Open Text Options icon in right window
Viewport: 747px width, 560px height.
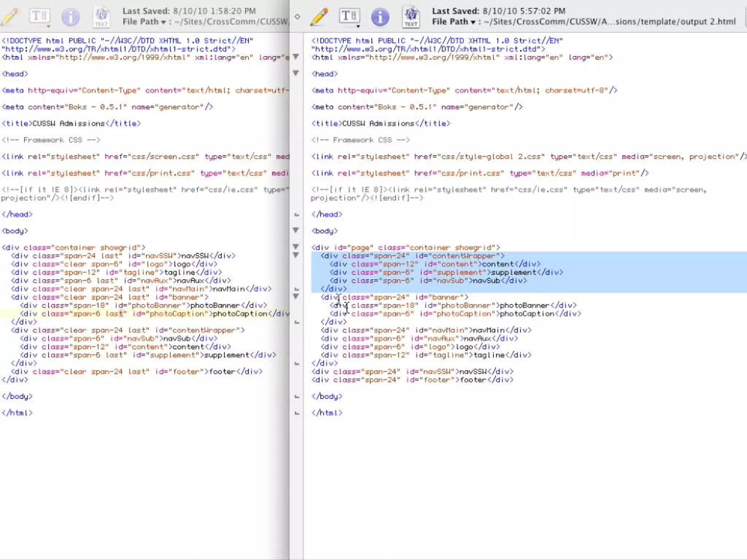349,17
